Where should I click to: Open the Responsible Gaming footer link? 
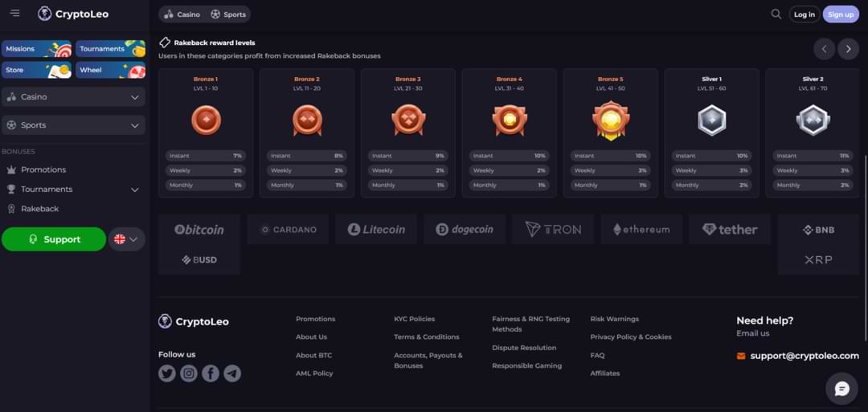[526, 365]
